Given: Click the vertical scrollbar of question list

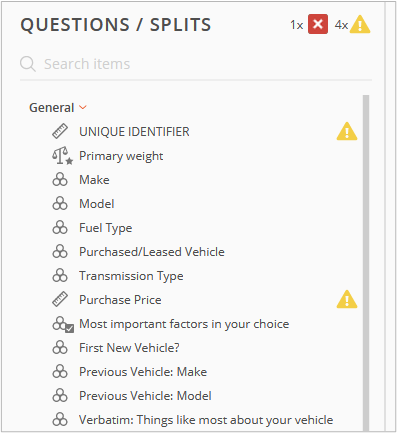Looking at the screenshot, I should click(x=366, y=263).
